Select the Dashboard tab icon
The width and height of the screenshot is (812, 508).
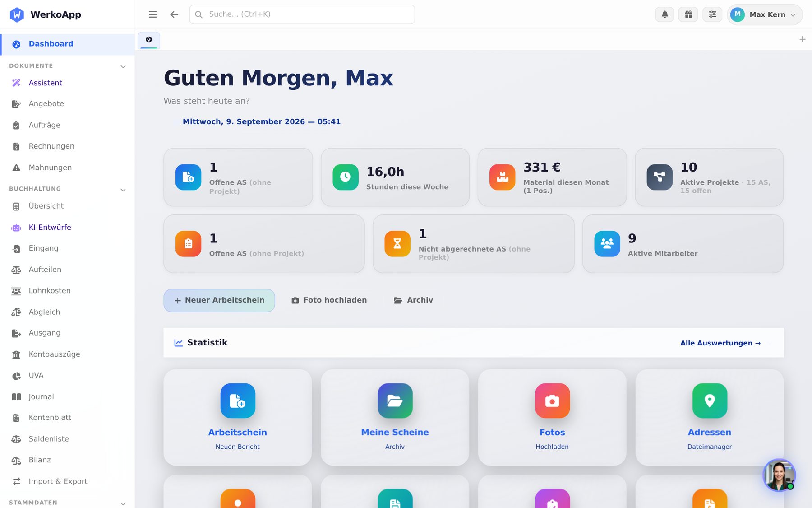[149, 40]
